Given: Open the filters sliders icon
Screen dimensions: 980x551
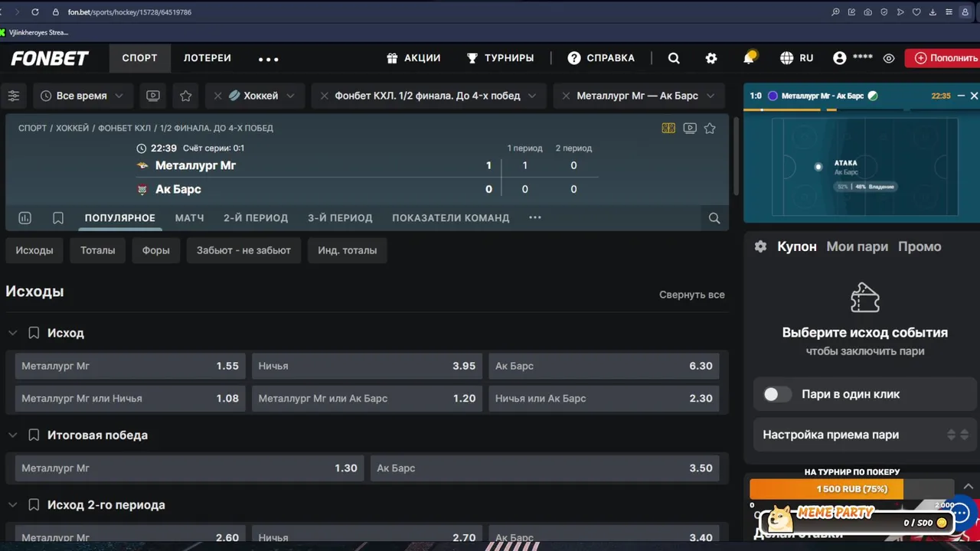Looking at the screenshot, I should click(x=14, y=96).
